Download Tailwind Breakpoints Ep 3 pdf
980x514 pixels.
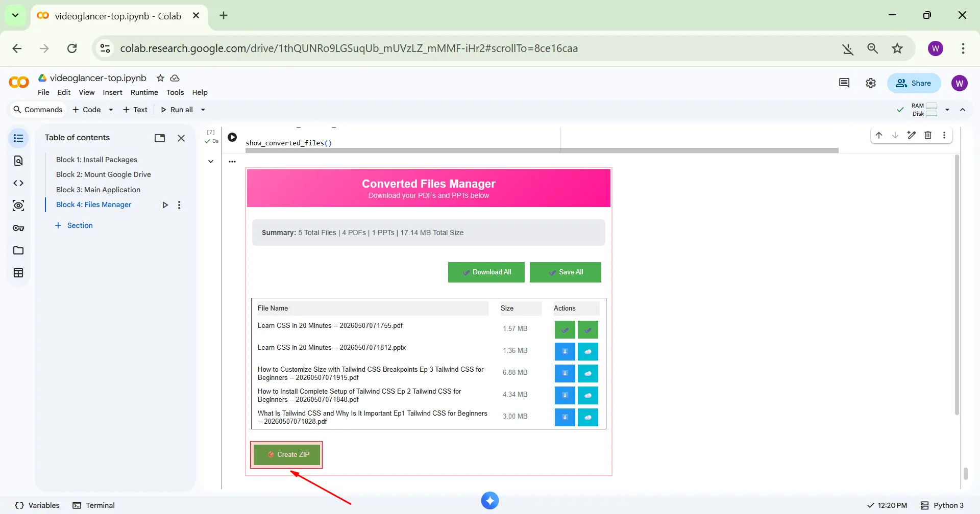coord(565,373)
